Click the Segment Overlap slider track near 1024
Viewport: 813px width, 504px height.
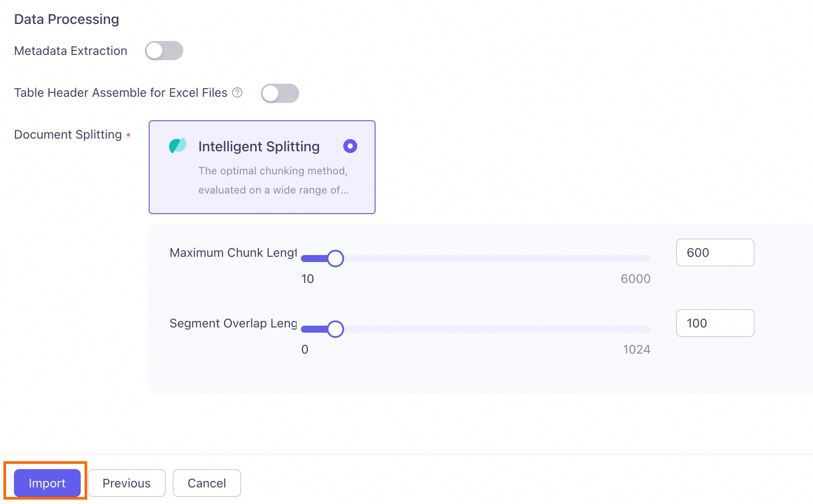641,329
